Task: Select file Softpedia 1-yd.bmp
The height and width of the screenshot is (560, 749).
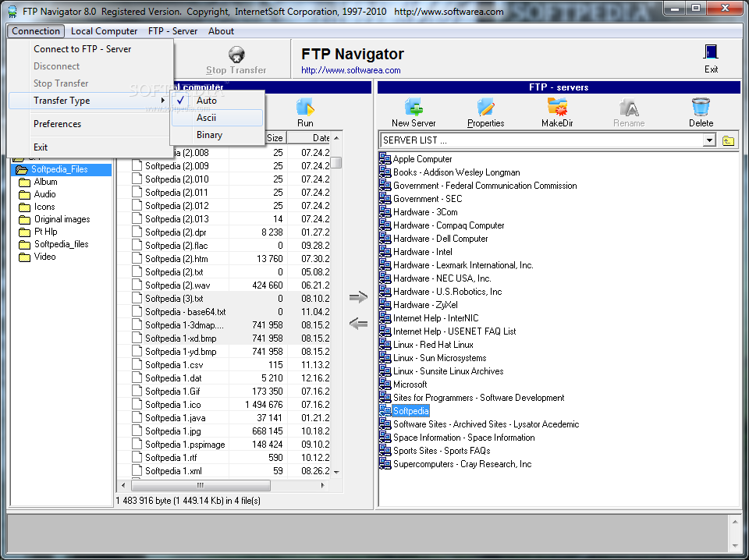Action: (x=180, y=352)
